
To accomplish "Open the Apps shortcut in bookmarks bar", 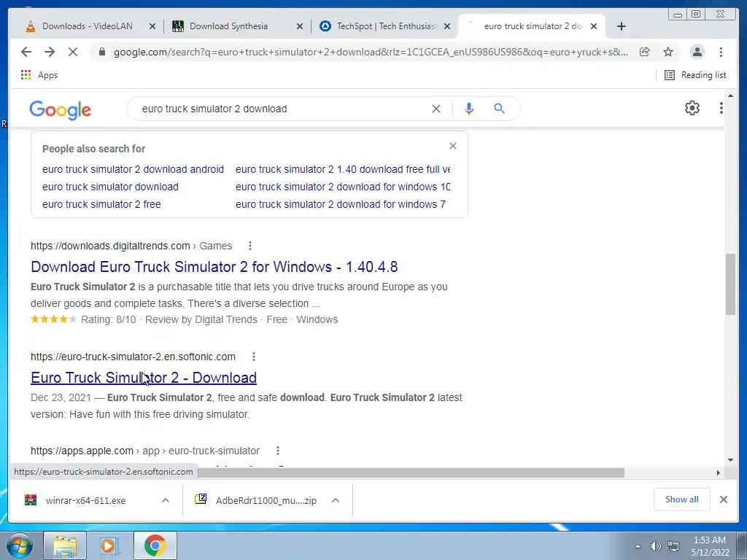I will 39,75.
